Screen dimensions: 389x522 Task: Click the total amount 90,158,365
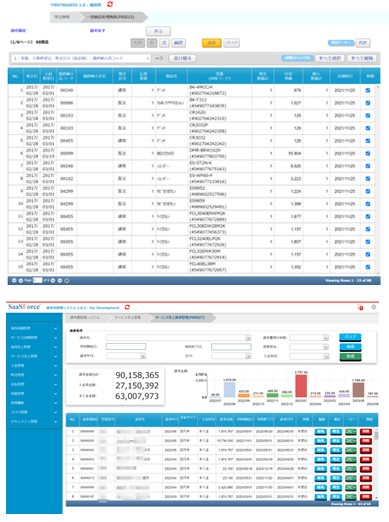(137, 375)
